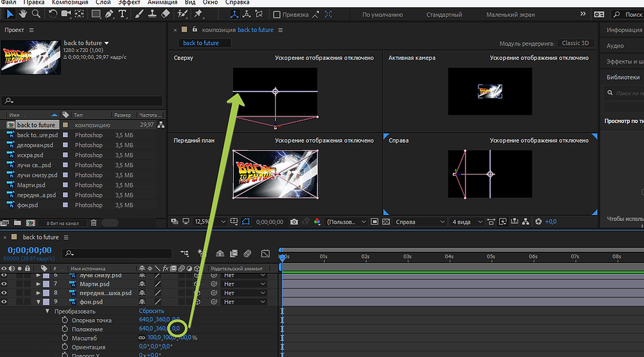Toggle scale constrain proportions link
Screen dimensions: 644x357
coord(142,338)
